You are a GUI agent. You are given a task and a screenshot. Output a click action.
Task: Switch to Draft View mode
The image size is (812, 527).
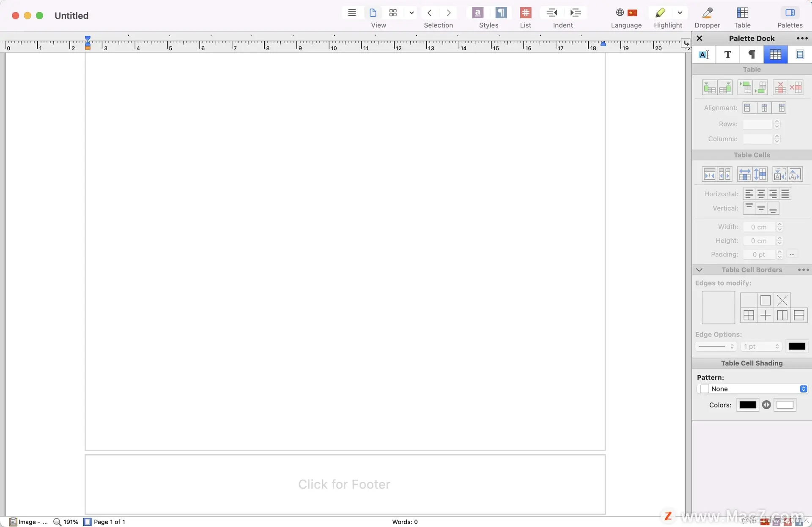[x=352, y=13]
